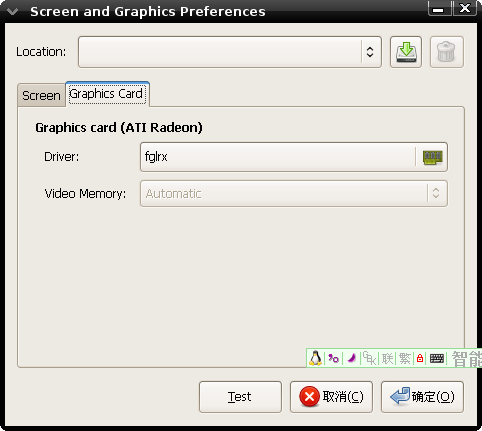Click the fglrx driver selection field
Screen dimensions: 482x431
click(x=294, y=157)
